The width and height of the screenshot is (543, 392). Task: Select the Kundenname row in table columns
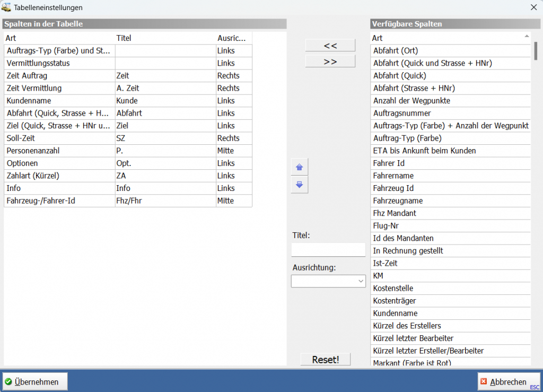point(58,101)
